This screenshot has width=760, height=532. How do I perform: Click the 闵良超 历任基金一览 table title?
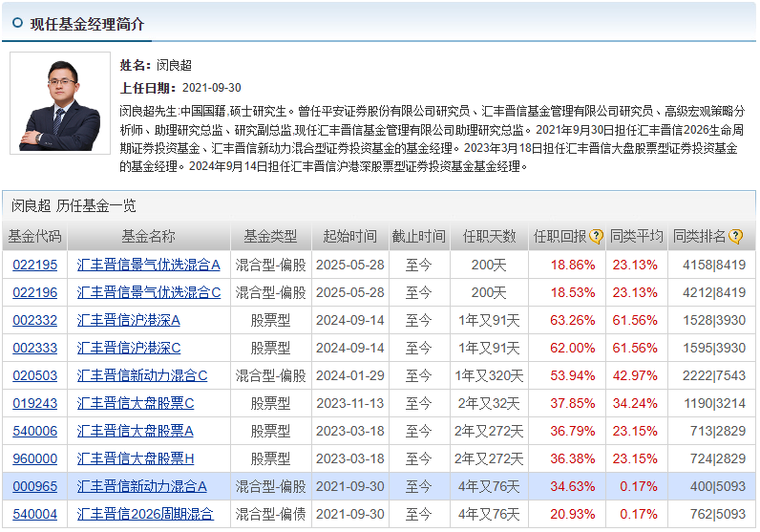click(74, 205)
